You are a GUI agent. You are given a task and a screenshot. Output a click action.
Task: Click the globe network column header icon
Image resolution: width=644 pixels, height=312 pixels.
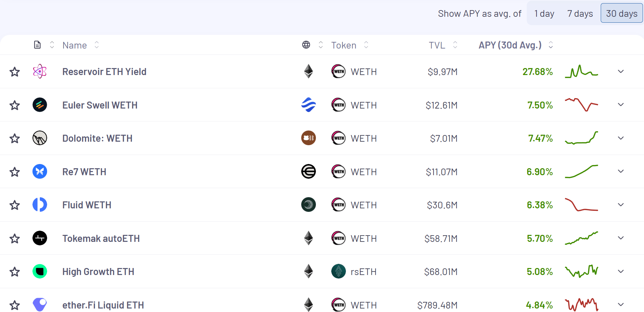[306, 45]
